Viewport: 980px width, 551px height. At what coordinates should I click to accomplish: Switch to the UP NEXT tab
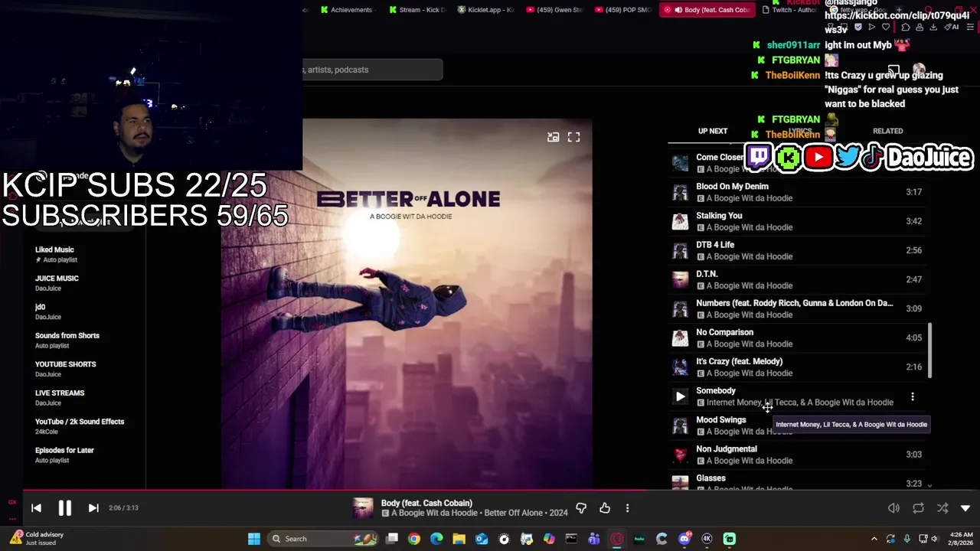713,131
